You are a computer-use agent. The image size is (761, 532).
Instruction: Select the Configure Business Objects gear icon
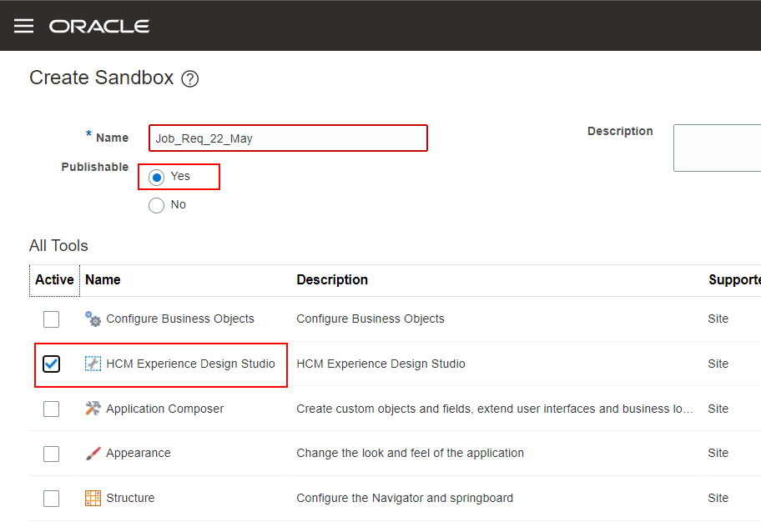click(93, 319)
